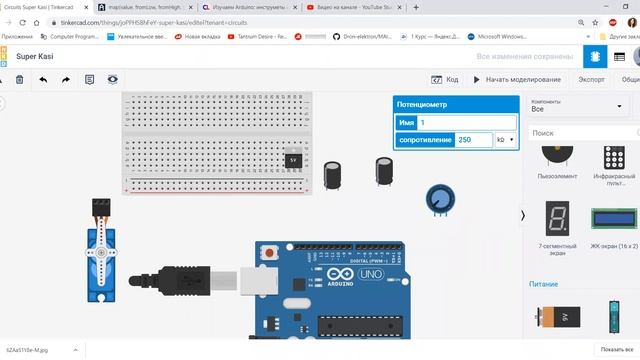640x360 pixels.
Task: Go to browser home page
Action: pyautogui.click(x=37, y=23)
